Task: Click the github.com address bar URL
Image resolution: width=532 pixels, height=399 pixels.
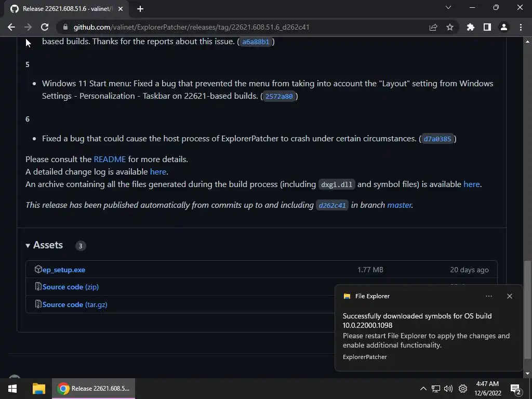Action: coord(191,27)
